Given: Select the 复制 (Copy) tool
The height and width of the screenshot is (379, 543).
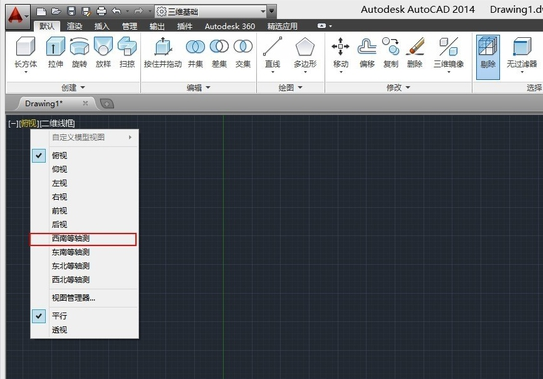Looking at the screenshot, I should [391, 52].
